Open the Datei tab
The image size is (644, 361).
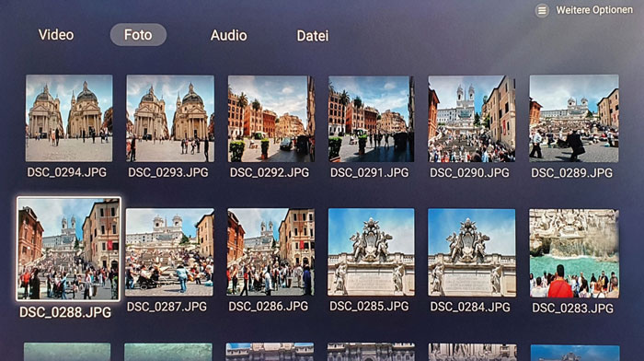click(x=313, y=36)
